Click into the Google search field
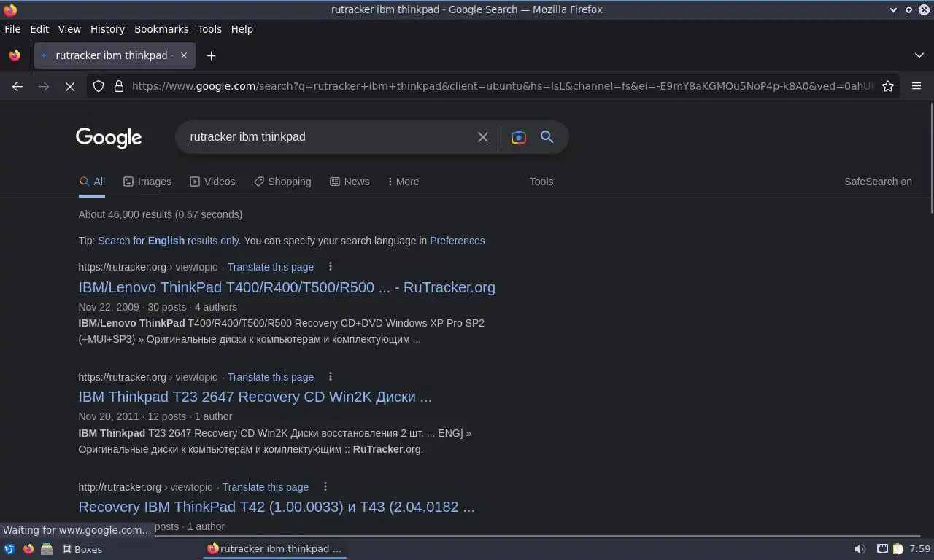The image size is (934, 560). click(x=328, y=137)
